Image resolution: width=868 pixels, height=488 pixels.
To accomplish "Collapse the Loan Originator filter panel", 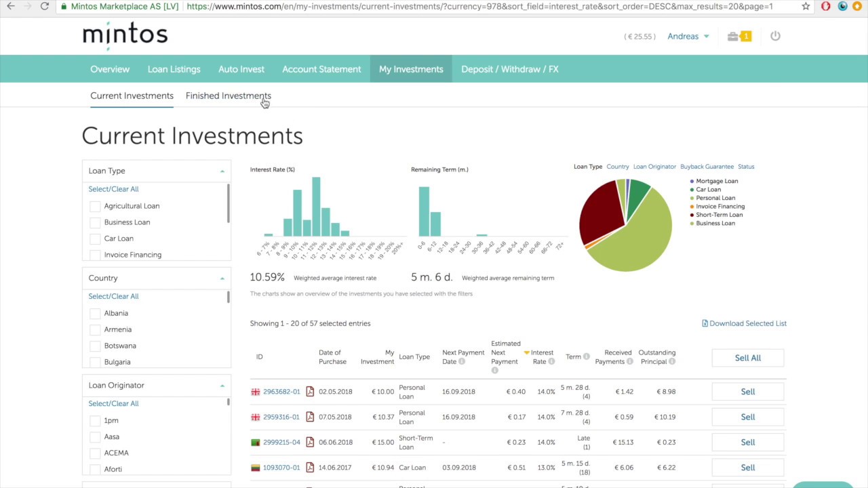I will point(222,385).
